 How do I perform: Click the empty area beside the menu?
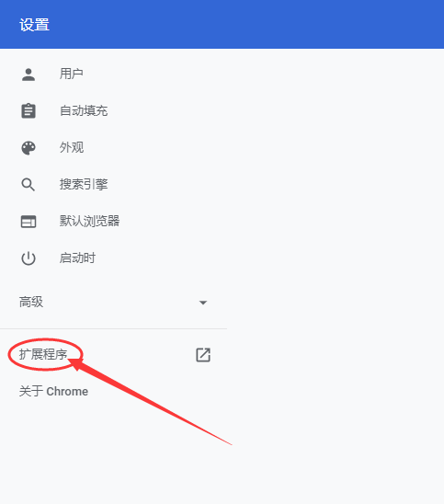[336, 258]
